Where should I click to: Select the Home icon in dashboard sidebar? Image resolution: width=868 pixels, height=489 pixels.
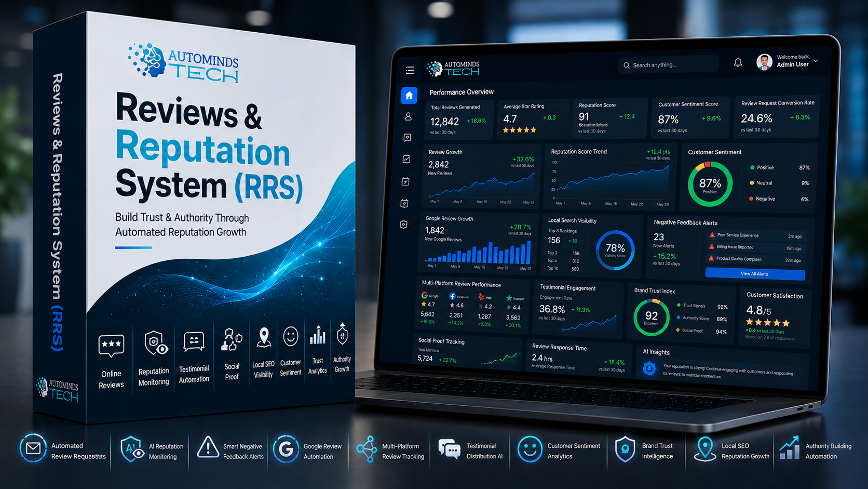pyautogui.click(x=409, y=95)
